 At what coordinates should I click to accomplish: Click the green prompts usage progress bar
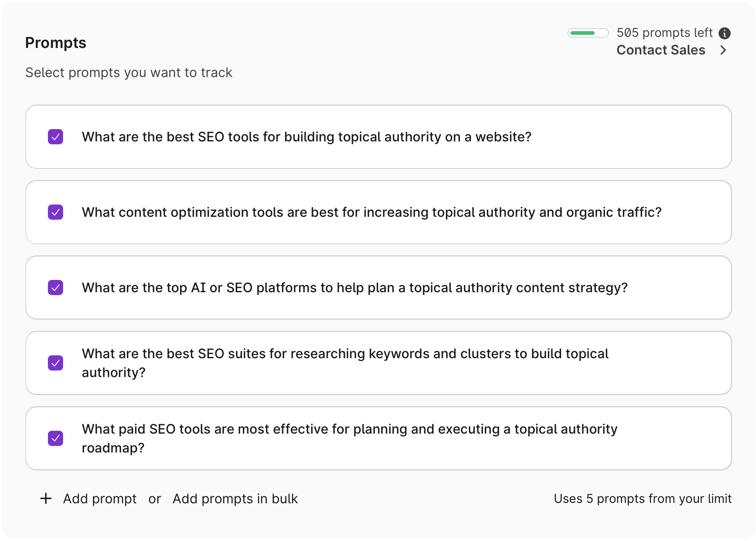coord(588,33)
